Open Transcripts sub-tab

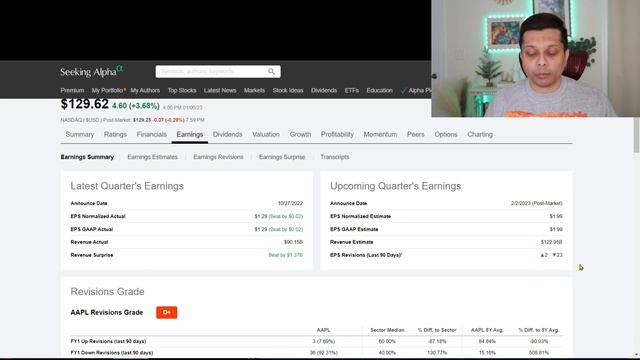pyautogui.click(x=335, y=157)
